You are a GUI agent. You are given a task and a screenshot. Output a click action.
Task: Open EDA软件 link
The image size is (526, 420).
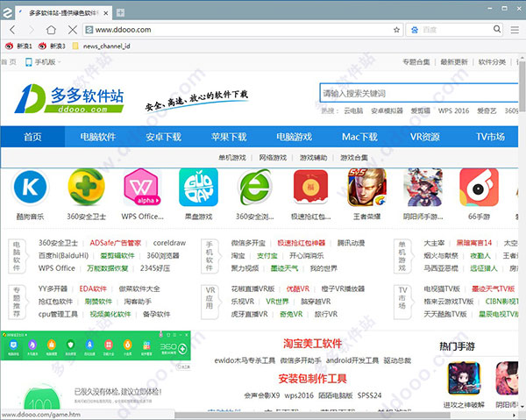click(93, 288)
